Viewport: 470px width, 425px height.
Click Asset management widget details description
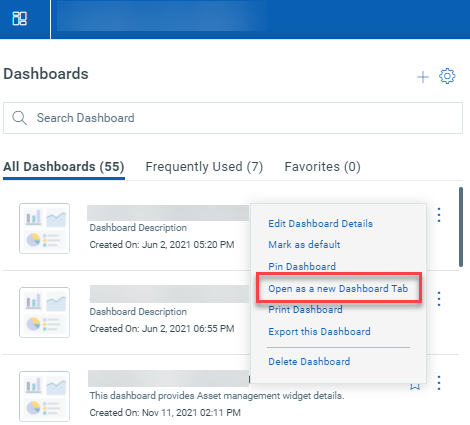217,396
